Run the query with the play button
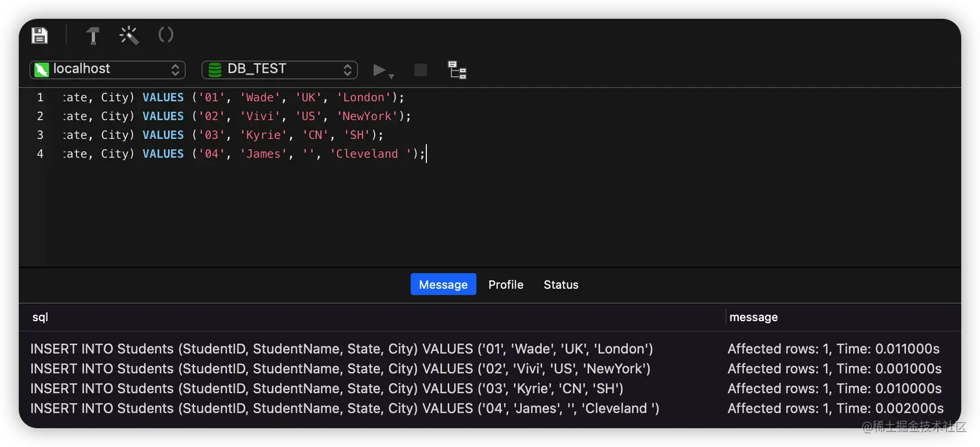The width and height of the screenshot is (980, 447). (380, 69)
